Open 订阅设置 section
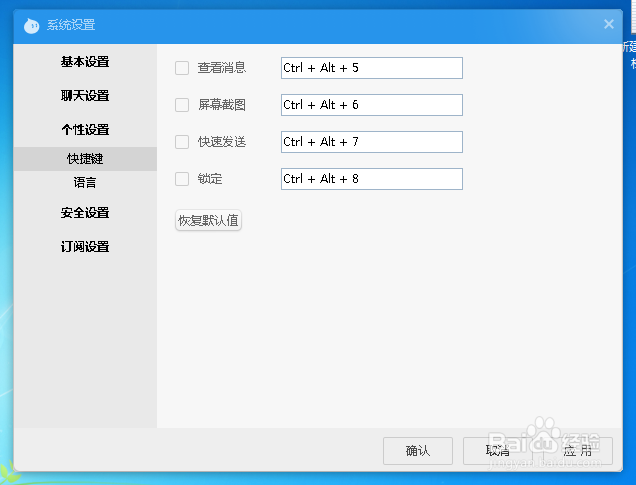The width and height of the screenshot is (636, 485). pos(85,247)
